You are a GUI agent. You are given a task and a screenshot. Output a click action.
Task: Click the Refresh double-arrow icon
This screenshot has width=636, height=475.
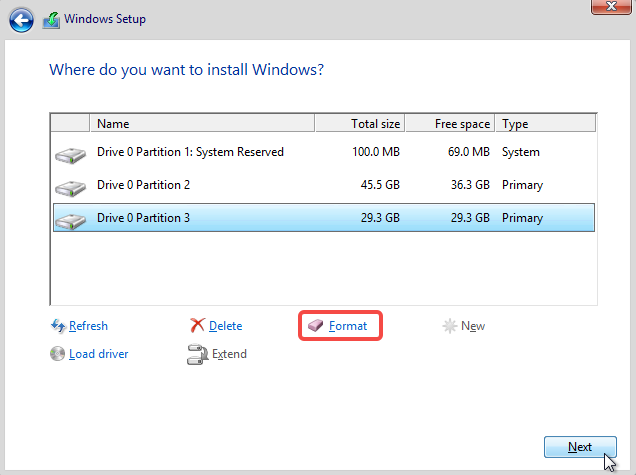click(x=58, y=326)
